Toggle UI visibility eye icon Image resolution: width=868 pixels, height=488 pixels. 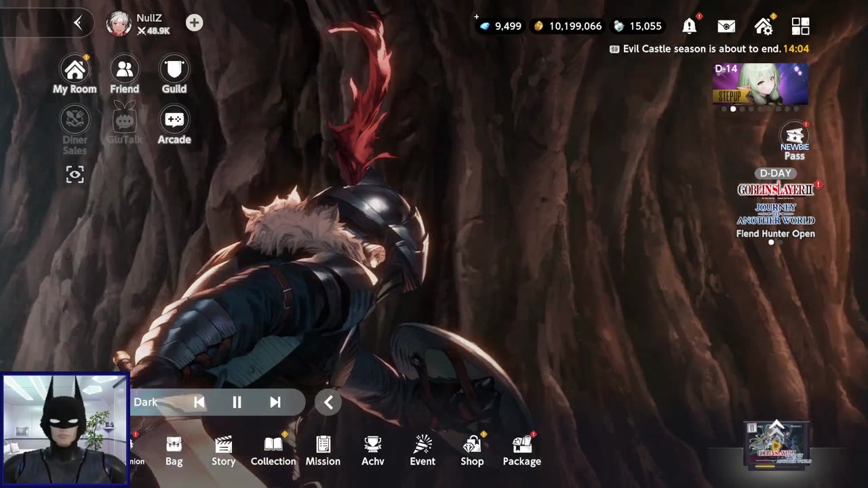[75, 174]
